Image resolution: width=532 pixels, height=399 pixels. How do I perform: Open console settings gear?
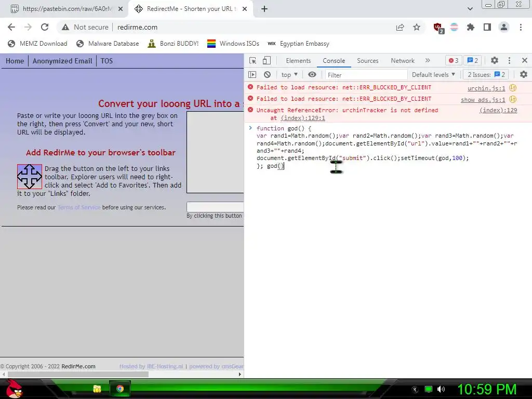[x=524, y=74]
